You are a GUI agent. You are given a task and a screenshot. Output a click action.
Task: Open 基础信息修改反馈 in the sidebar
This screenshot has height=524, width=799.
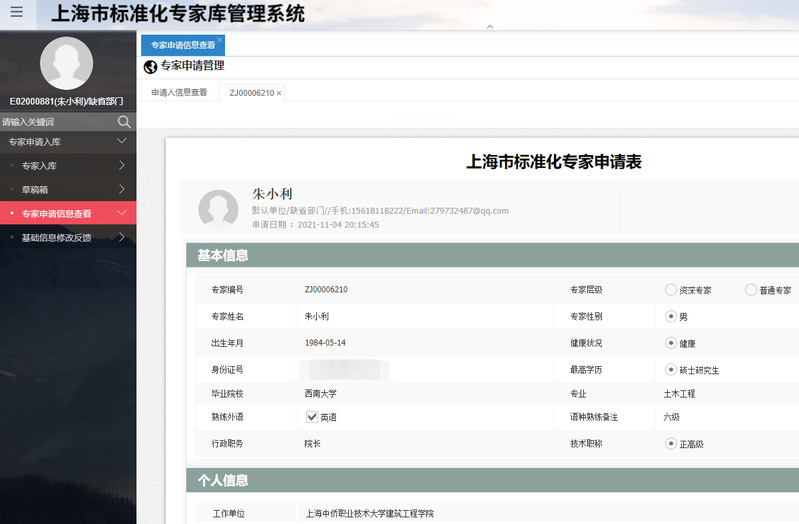pyautogui.click(x=57, y=238)
